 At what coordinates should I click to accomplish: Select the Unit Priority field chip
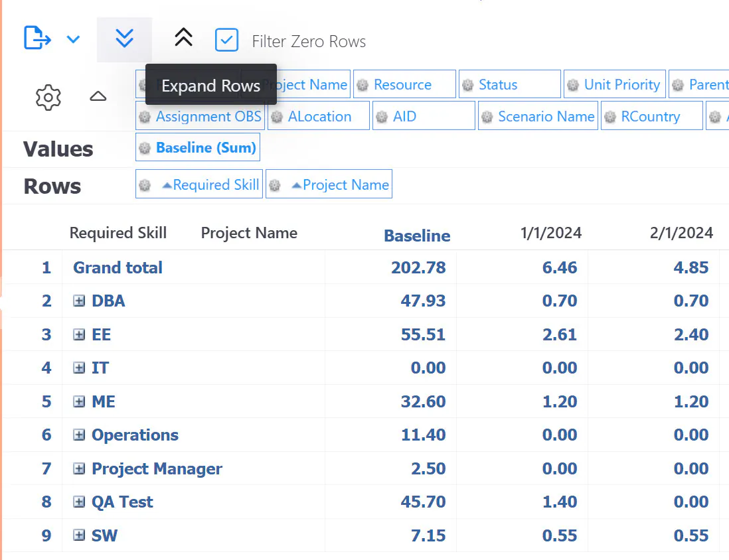coord(615,84)
